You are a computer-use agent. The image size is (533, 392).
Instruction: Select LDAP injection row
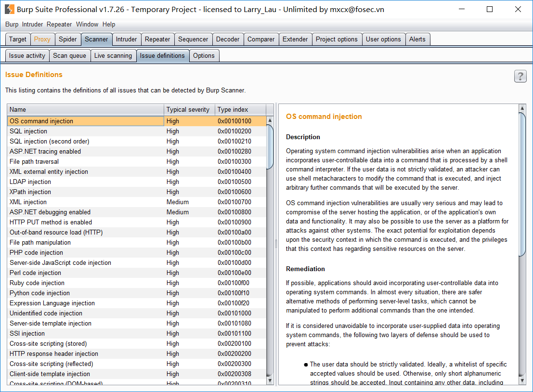[137, 182]
